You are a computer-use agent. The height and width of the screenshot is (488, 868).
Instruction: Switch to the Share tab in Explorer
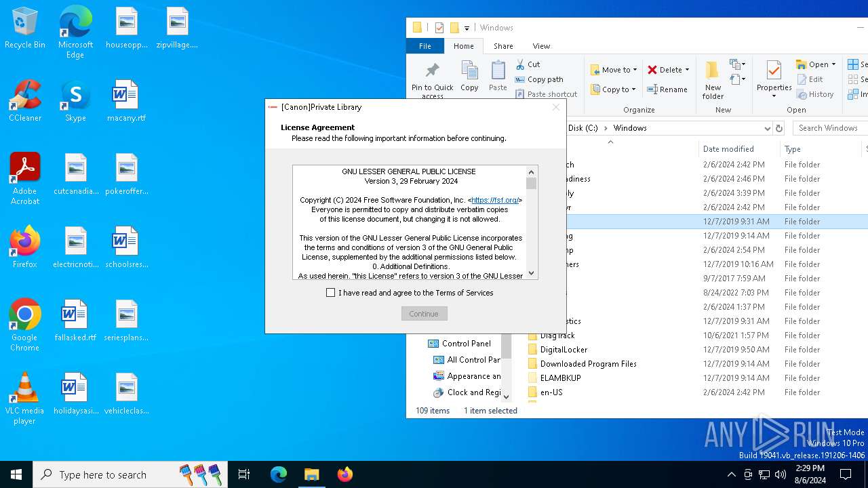(503, 46)
